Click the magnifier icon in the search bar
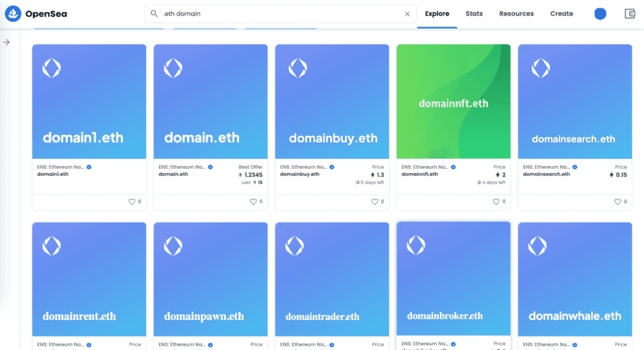The width and height of the screenshot is (644, 350). (x=154, y=14)
